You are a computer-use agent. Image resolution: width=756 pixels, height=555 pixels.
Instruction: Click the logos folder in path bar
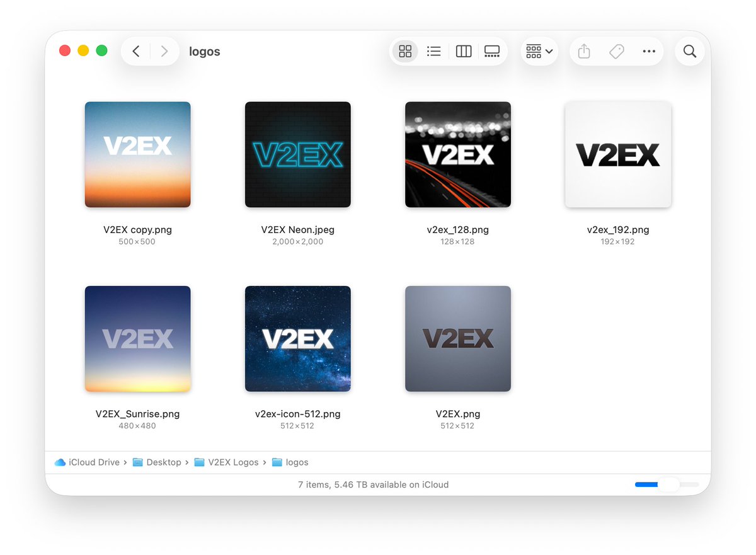coord(290,462)
